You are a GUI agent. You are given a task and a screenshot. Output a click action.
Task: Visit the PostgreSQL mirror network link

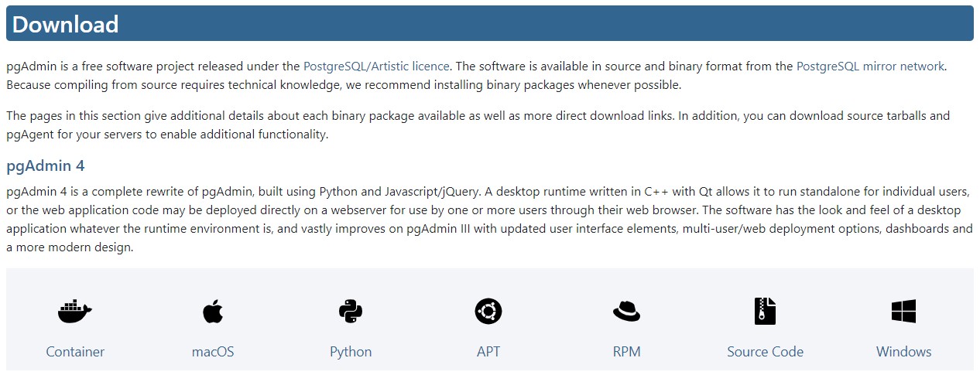(x=870, y=66)
